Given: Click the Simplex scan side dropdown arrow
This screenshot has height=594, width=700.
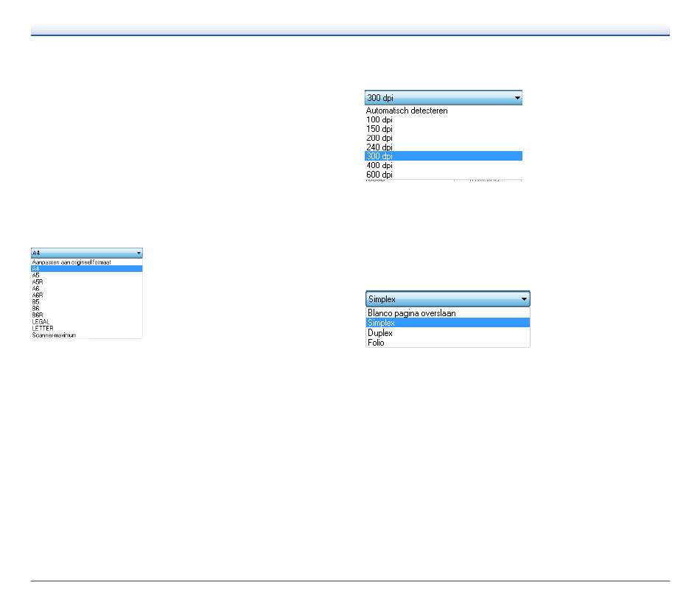Looking at the screenshot, I should click(x=523, y=299).
